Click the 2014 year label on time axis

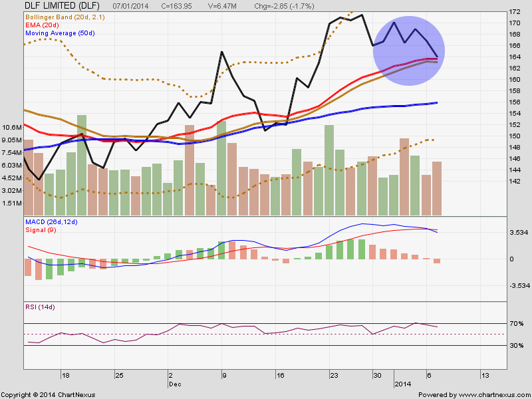pos(403,384)
